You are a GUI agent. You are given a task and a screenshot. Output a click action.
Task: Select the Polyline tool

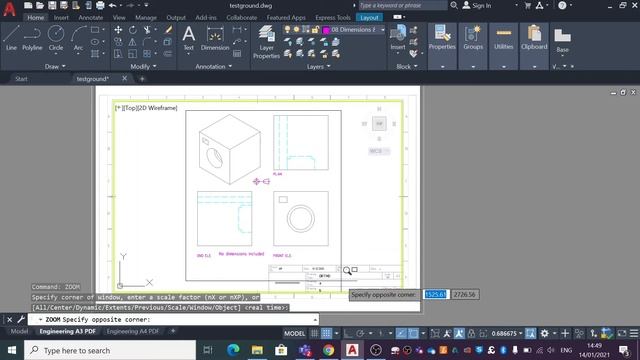tap(32, 38)
